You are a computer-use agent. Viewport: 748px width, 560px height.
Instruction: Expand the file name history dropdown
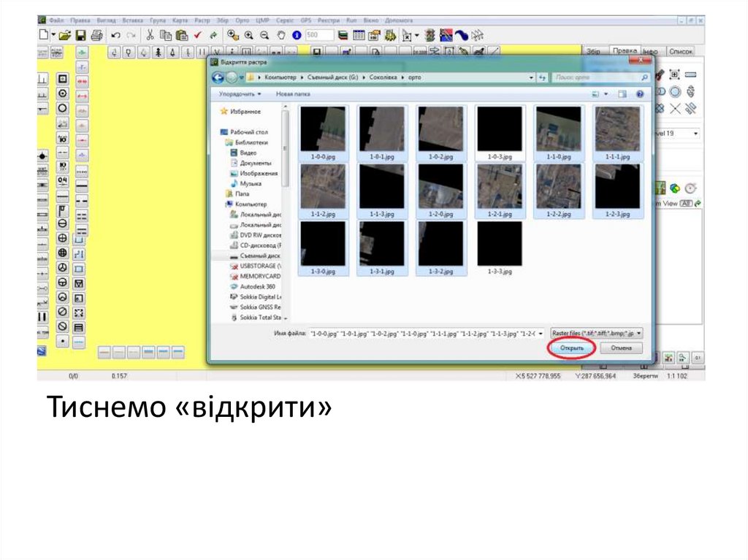[x=541, y=334]
